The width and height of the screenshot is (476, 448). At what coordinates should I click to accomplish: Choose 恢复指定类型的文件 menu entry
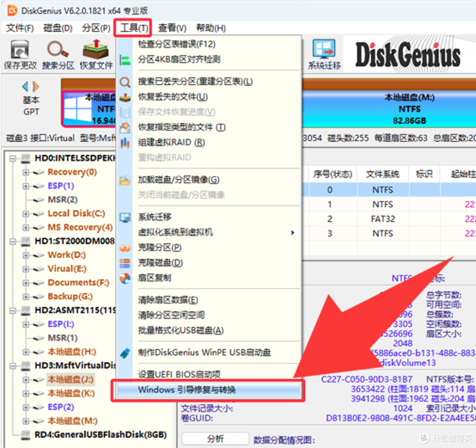click(x=182, y=127)
